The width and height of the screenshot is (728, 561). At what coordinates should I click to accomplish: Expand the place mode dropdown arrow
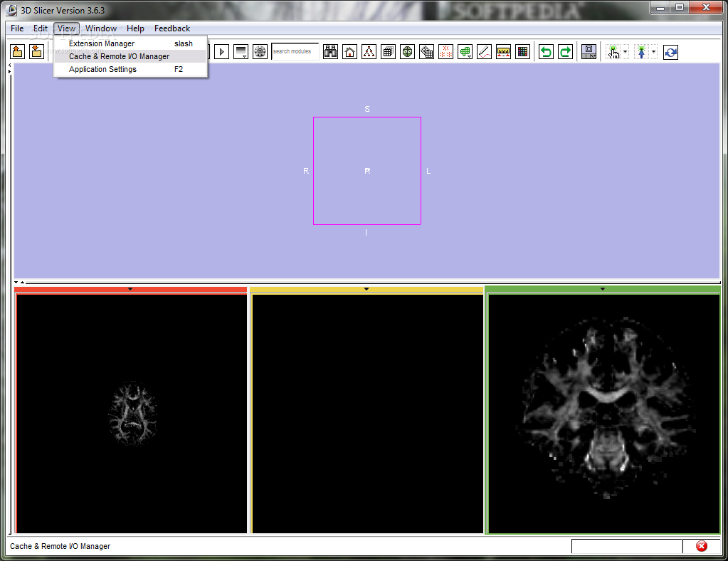click(654, 51)
